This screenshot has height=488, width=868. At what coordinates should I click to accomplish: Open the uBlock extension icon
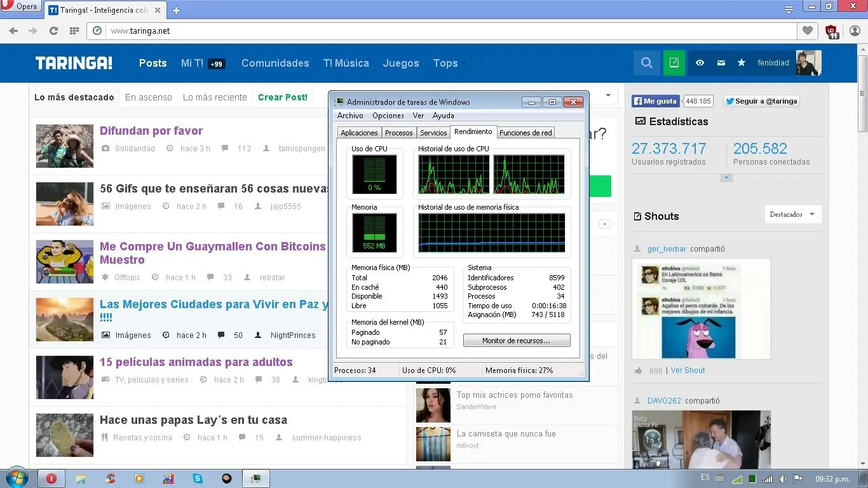[832, 31]
